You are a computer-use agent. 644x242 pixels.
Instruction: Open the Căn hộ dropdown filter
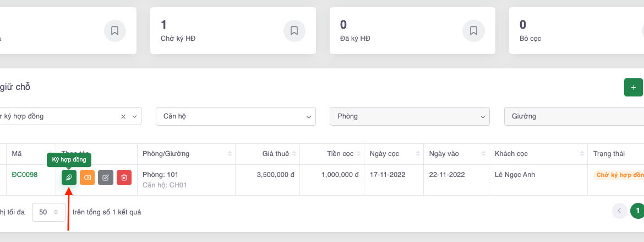(x=236, y=116)
